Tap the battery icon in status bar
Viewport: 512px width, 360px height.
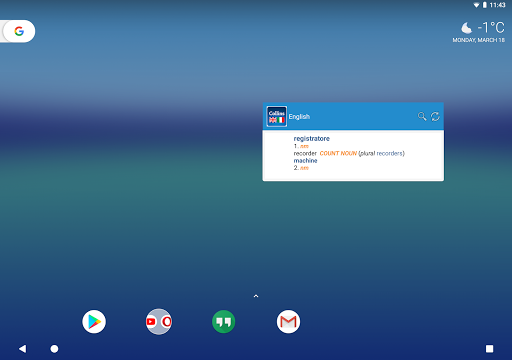click(x=485, y=5)
